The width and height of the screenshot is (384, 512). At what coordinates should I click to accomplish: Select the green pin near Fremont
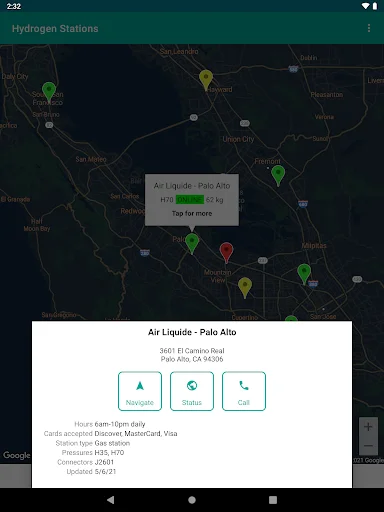278,175
